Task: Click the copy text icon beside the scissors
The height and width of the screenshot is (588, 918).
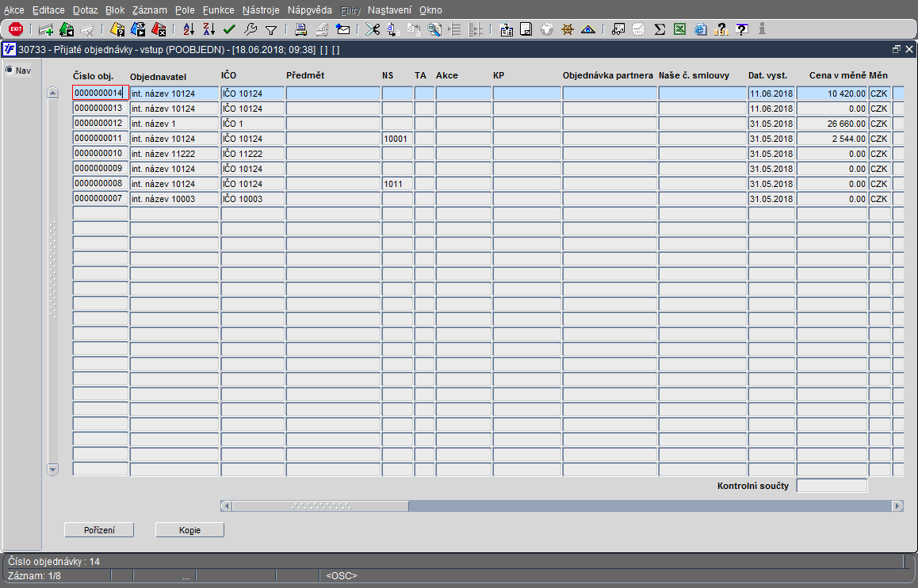Action: (x=393, y=29)
